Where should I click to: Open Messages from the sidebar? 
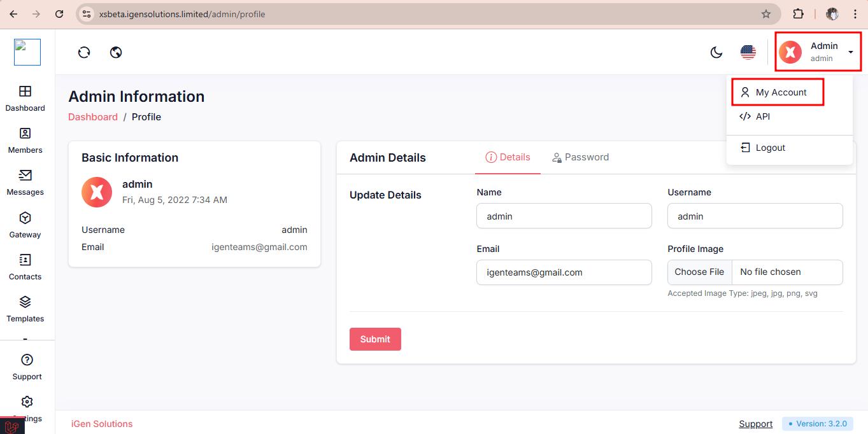point(25,182)
